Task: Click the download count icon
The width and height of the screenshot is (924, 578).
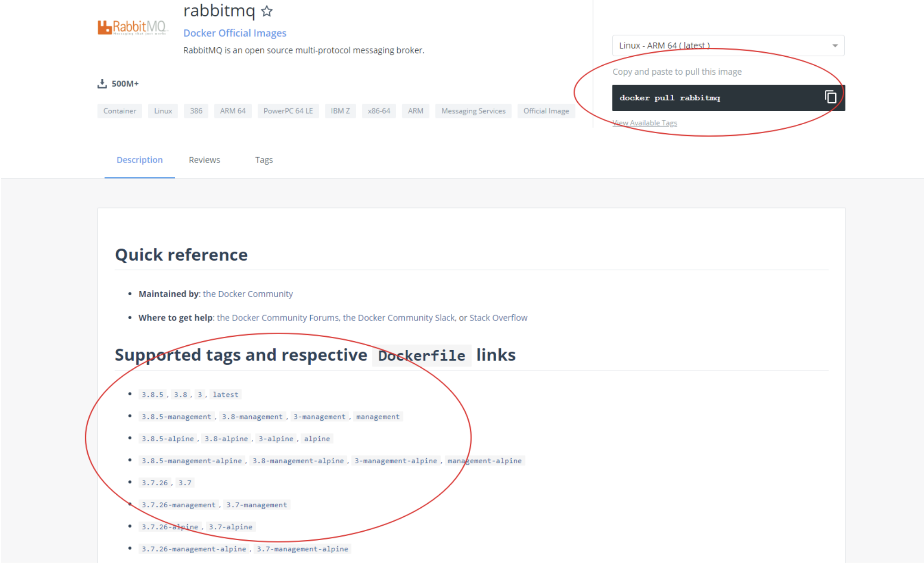Action: [102, 84]
